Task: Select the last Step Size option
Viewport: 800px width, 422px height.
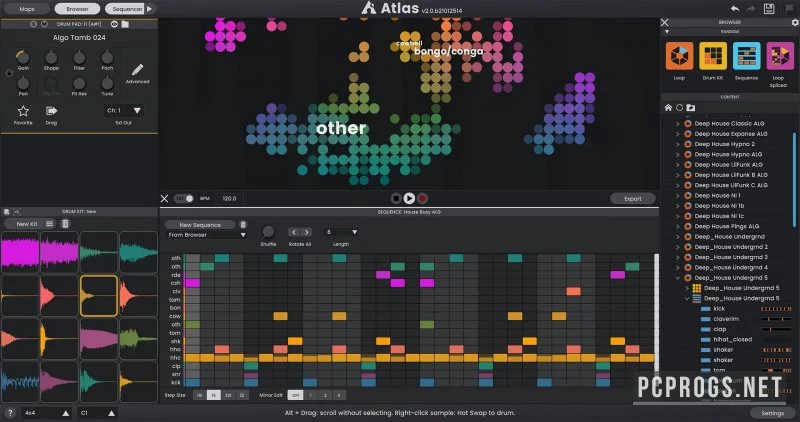Action: (242, 395)
